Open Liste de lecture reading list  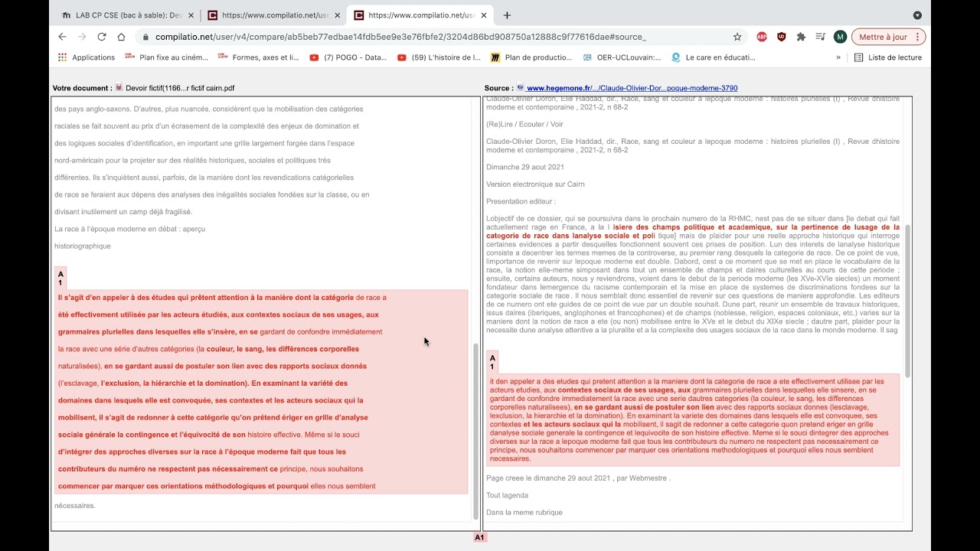pos(888,57)
